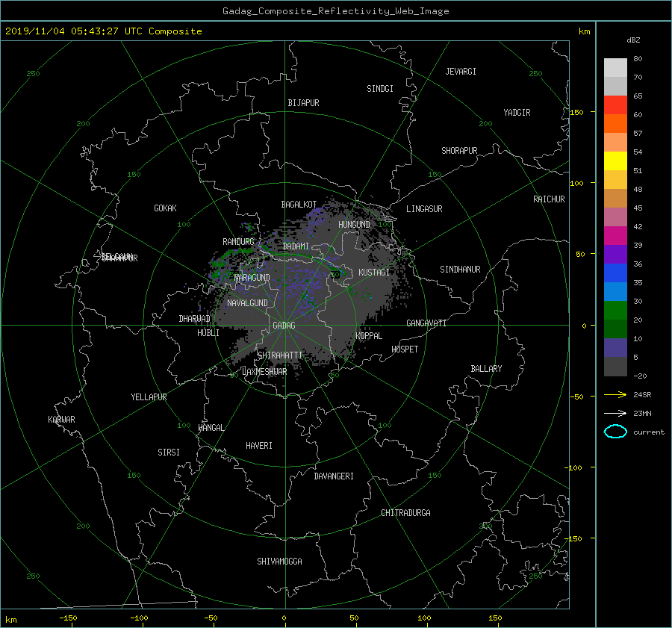Select the lightest grey swatch atop the scale
This screenshot has height=628, width=672.
click(x=615, y=68)
